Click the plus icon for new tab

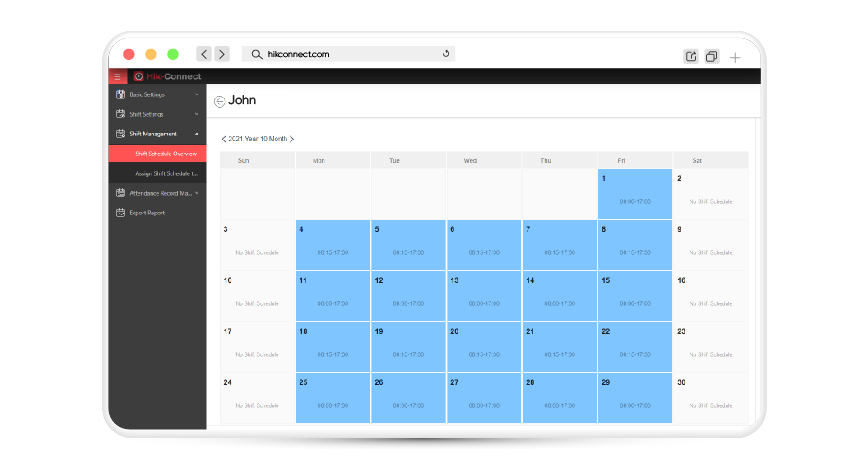click(x=735, y=57)
